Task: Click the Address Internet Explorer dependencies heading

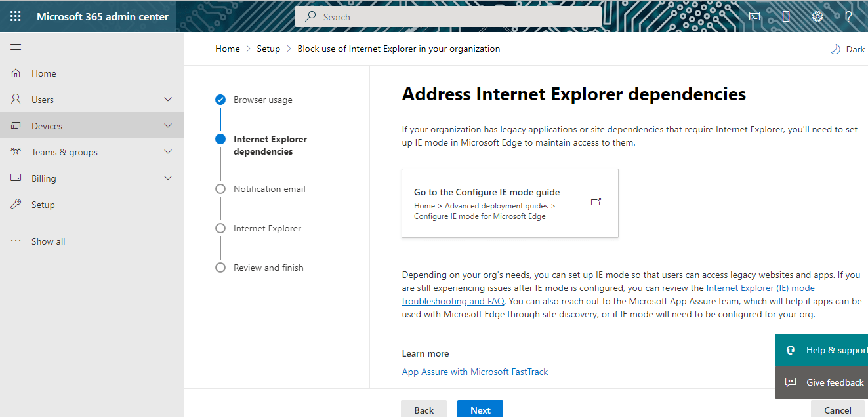Action: click(574, 94)
